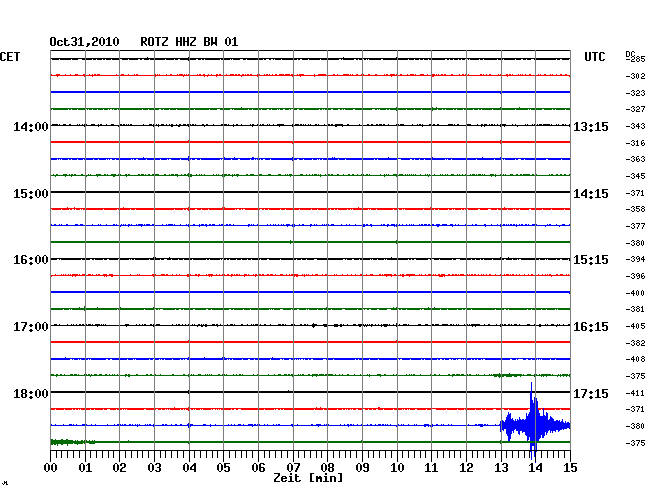650x494 pixels.
Task: Click the DC value -323
Action: (x=635, y=93)
